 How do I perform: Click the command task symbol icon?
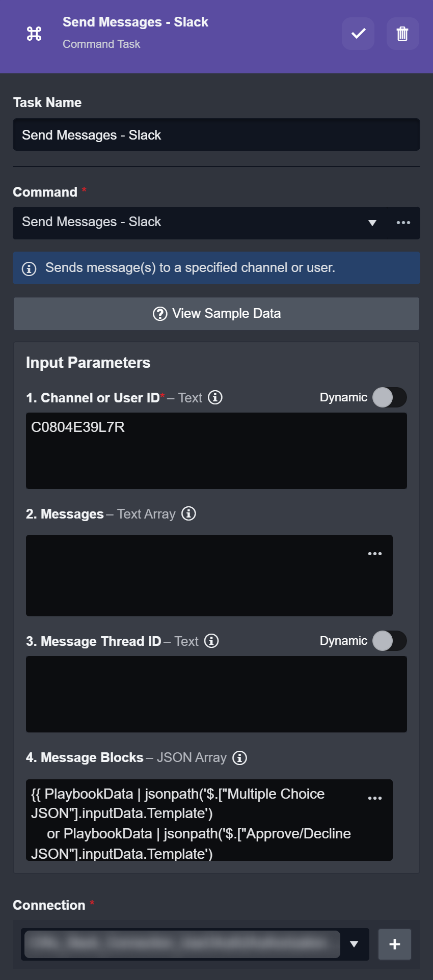click(34, 34)
